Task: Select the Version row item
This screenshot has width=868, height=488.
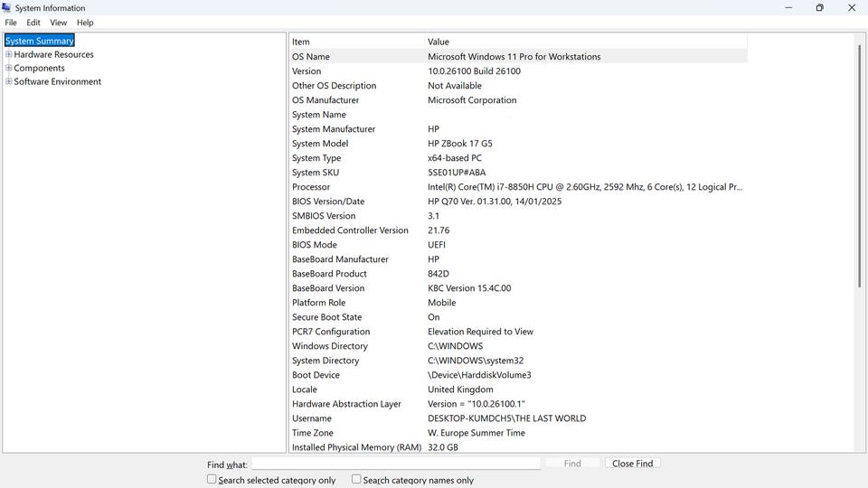Action: coord(518,70)
